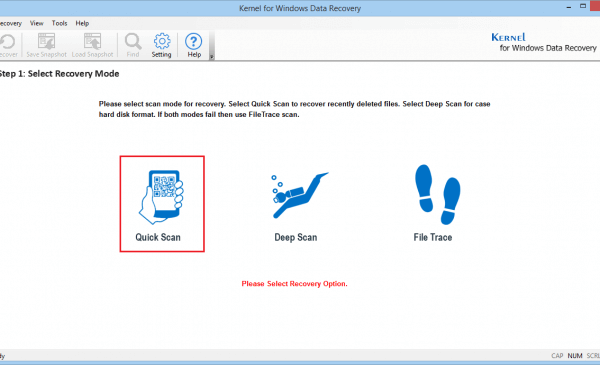Click the Kernel for Windows Data Recovery logo

(544, 42)
